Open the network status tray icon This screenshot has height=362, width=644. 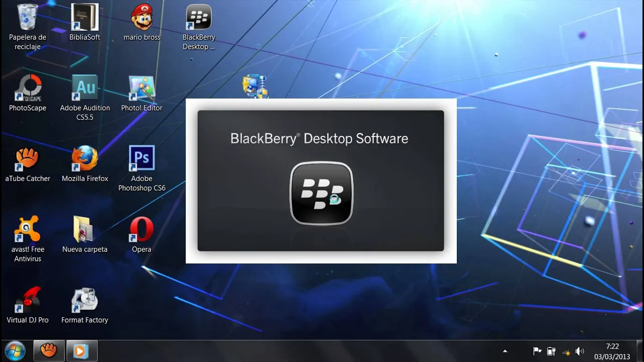pos(566,351)
